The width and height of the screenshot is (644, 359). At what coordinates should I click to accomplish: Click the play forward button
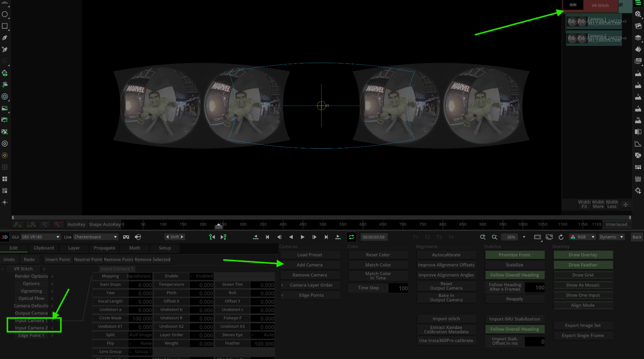tap(303, 237)
